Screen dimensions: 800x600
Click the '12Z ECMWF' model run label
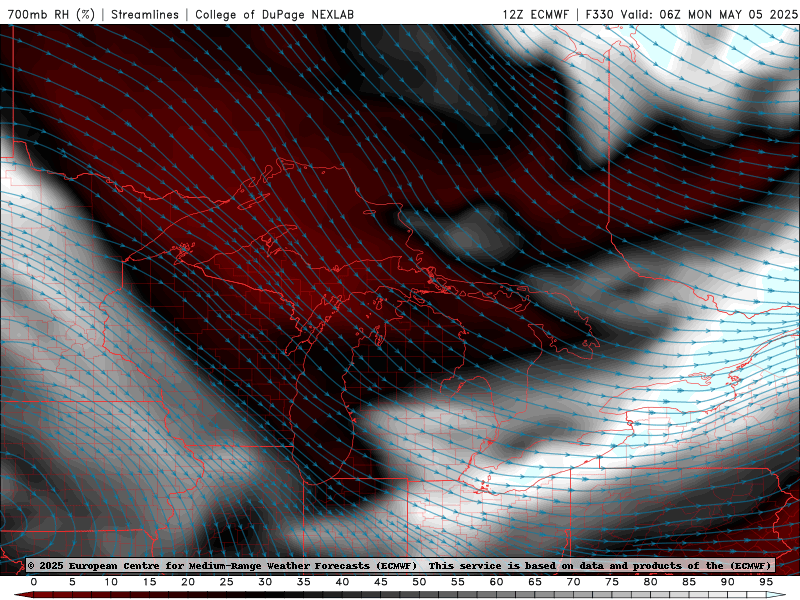coord(535,14)
